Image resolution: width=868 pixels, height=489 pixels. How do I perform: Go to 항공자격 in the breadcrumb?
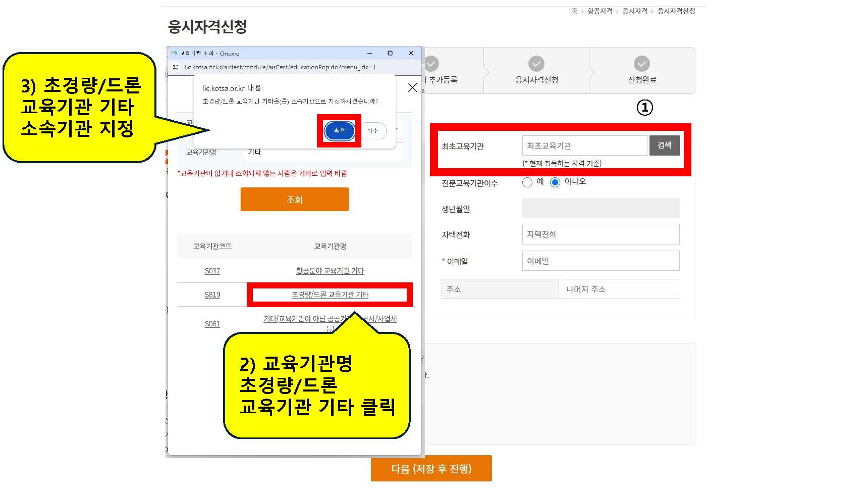point(600,11)
